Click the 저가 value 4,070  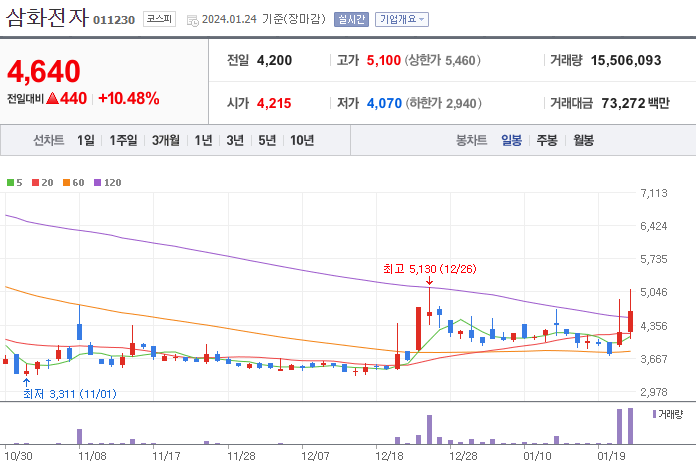[x=384, y=103]
